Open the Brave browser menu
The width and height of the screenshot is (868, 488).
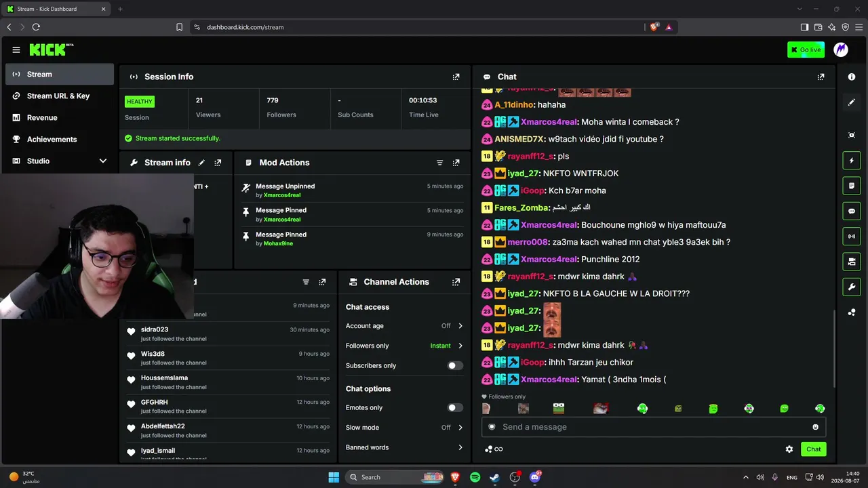click(x=859, y=27)
